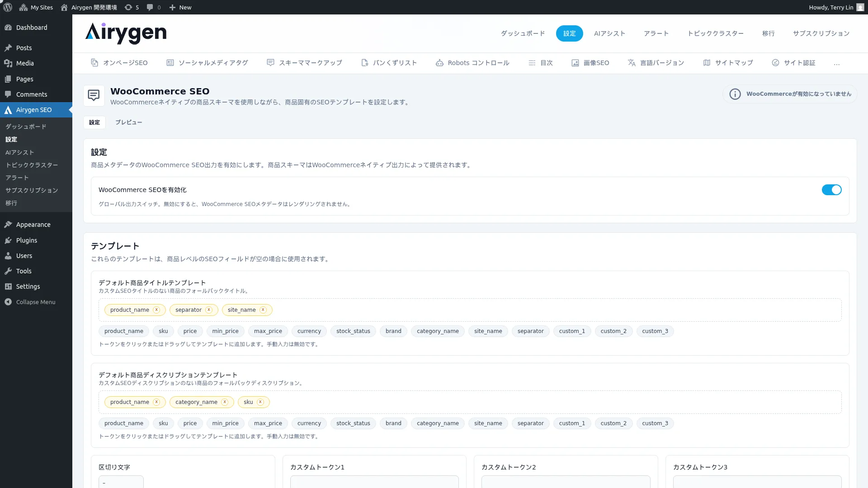Open the 言語バージョン section
This screenshot has height=488, width=868.
(656, 63)
